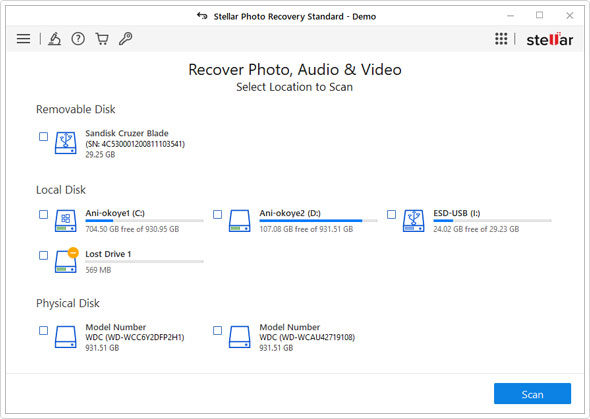Maximize the Stellar Photo Recovery window
This screenshot has width=590, height=419.
[540, 15]
